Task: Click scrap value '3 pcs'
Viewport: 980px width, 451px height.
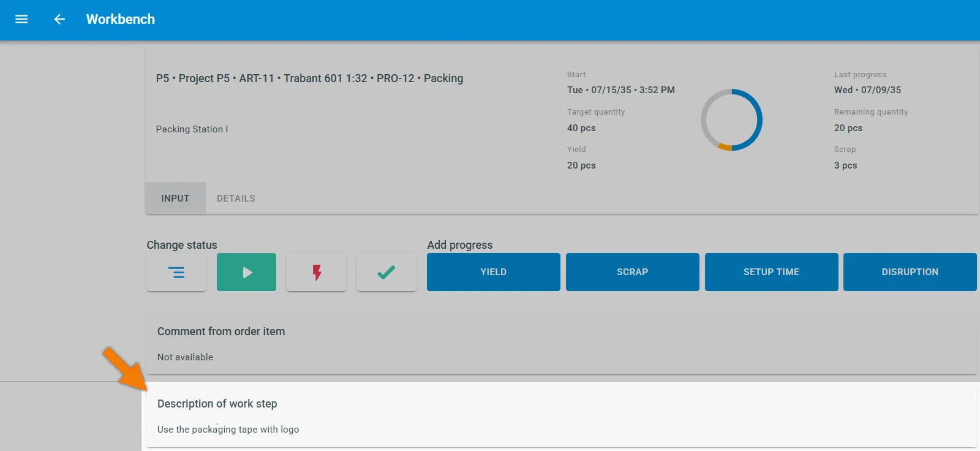Action: tap(845, 165)
